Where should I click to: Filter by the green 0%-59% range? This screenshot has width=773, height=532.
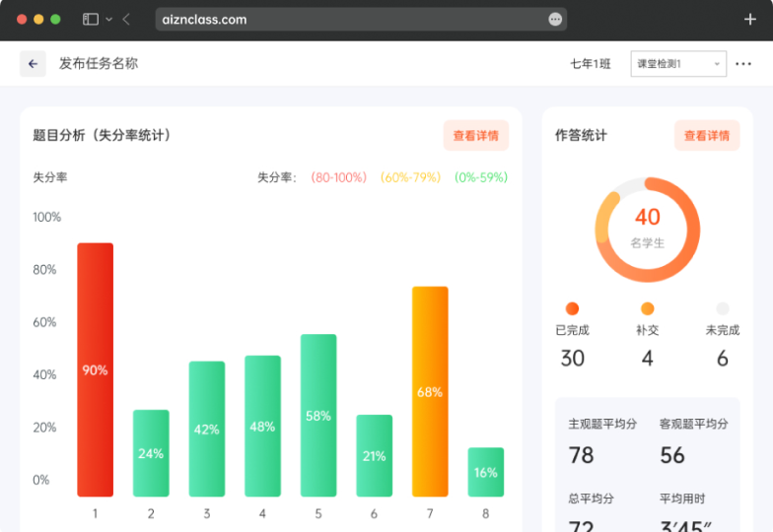click(481, 177)
